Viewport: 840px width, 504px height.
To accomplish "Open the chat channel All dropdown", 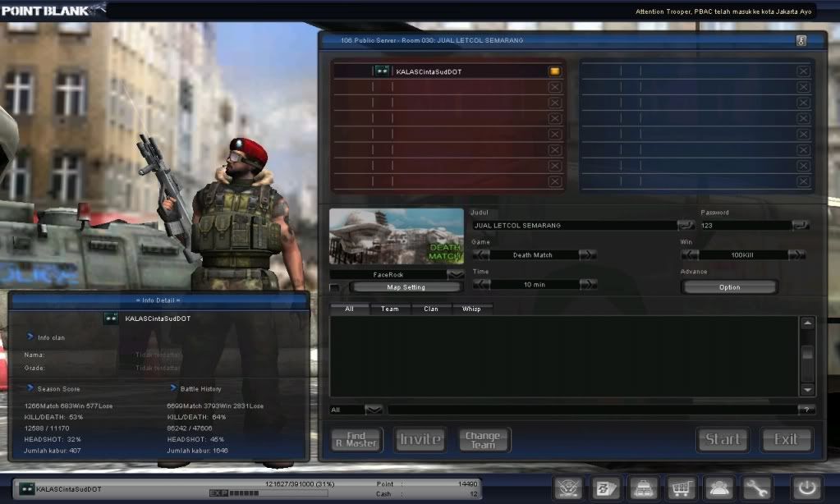I will [374, 410].
